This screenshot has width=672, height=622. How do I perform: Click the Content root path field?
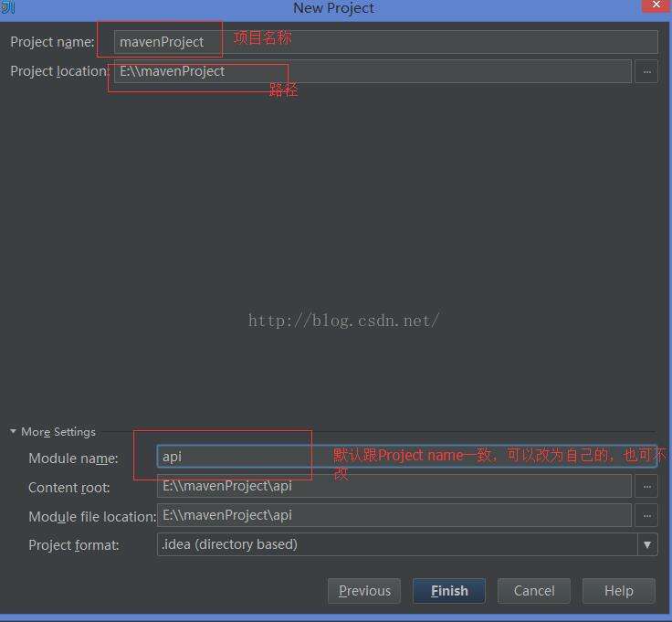[393, 486]
